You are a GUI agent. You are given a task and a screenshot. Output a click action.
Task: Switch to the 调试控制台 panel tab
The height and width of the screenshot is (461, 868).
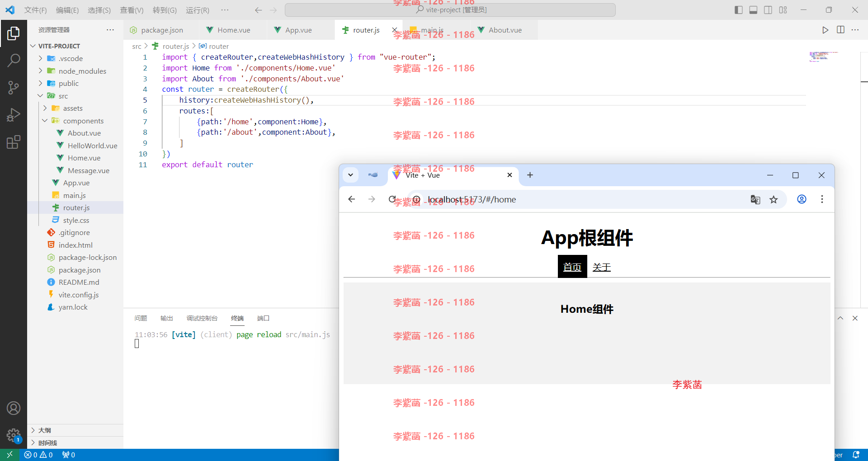point(202,318)
